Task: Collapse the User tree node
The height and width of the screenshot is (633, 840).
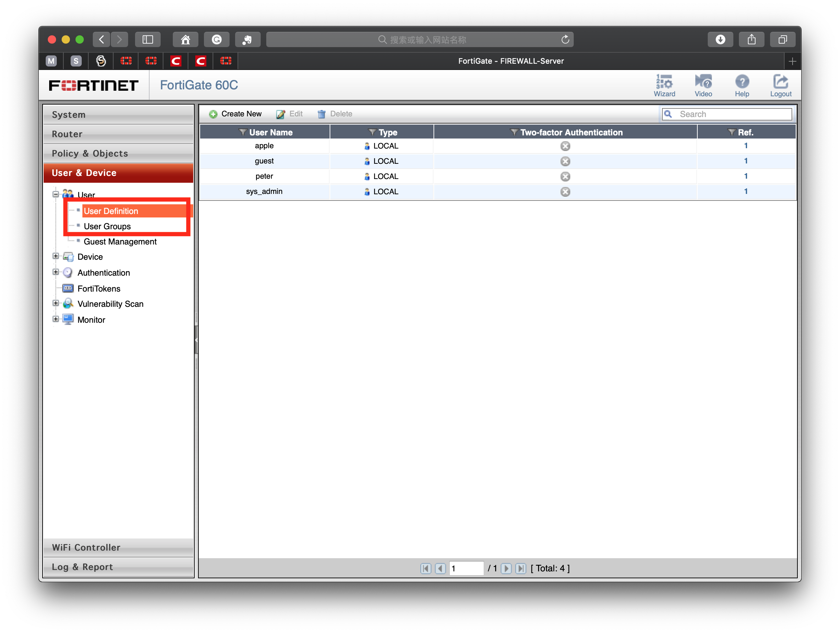Action: (55, 194)
